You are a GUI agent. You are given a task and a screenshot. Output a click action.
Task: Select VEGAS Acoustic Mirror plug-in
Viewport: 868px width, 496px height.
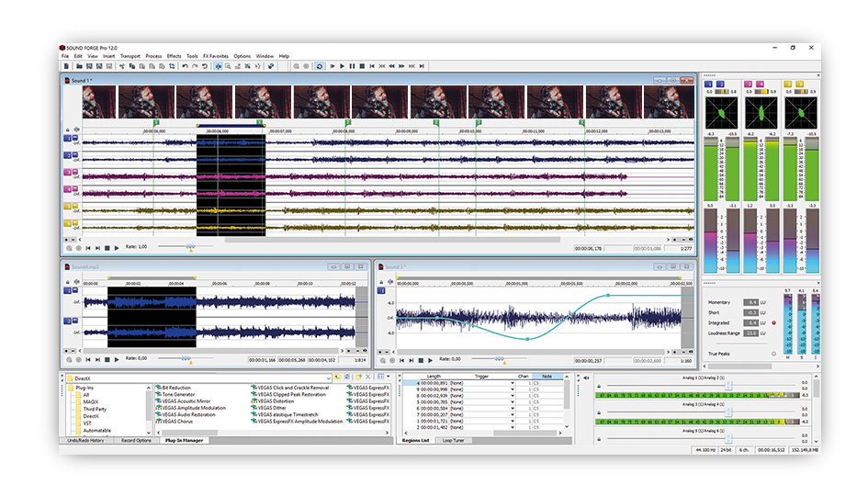tap(186, 401)
